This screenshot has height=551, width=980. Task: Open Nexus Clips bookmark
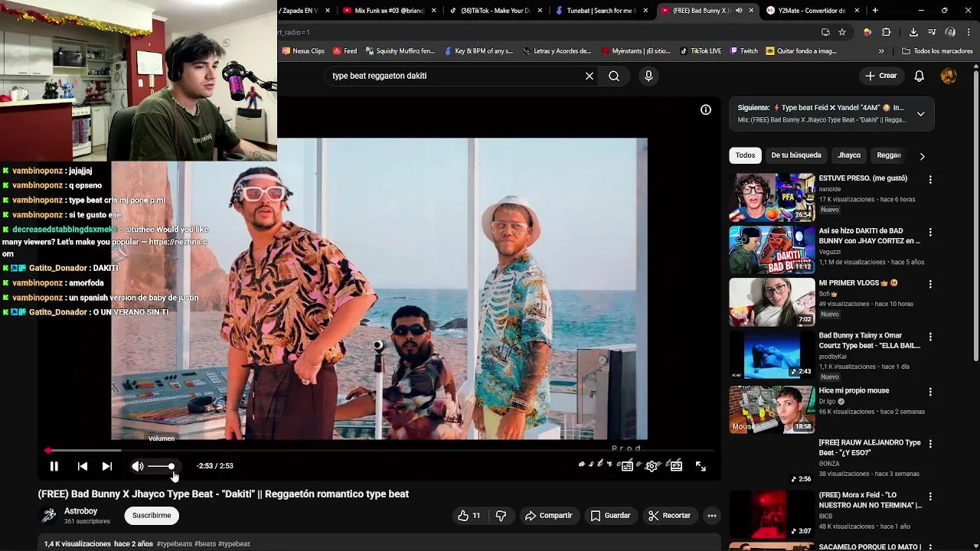(x=303, y=51)
